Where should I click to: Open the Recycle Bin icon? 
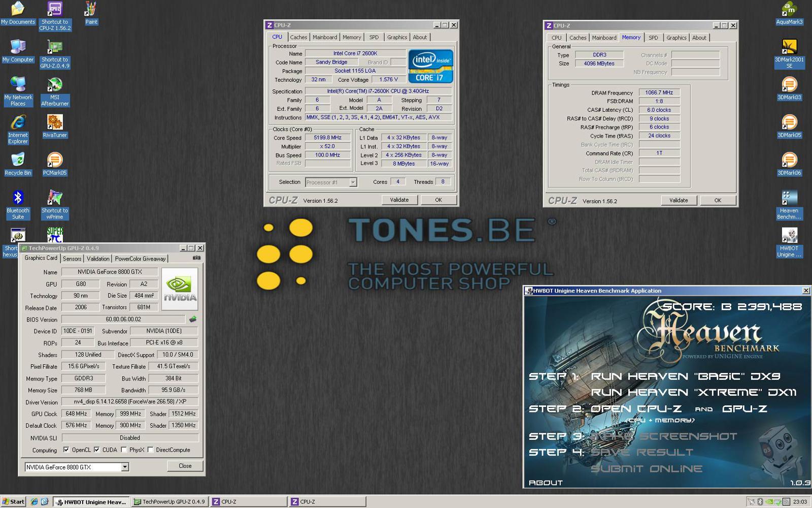pyautogui.click(x=18, y=164)
